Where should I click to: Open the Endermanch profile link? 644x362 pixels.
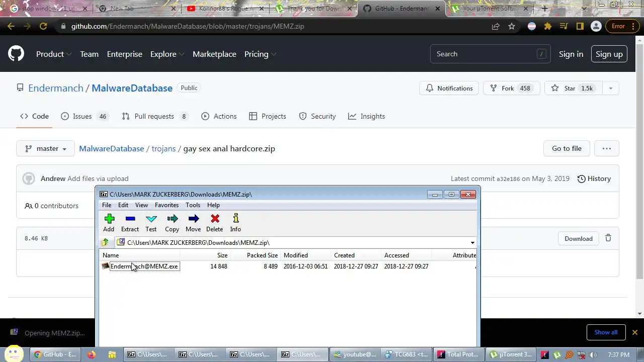click(56, 88)
